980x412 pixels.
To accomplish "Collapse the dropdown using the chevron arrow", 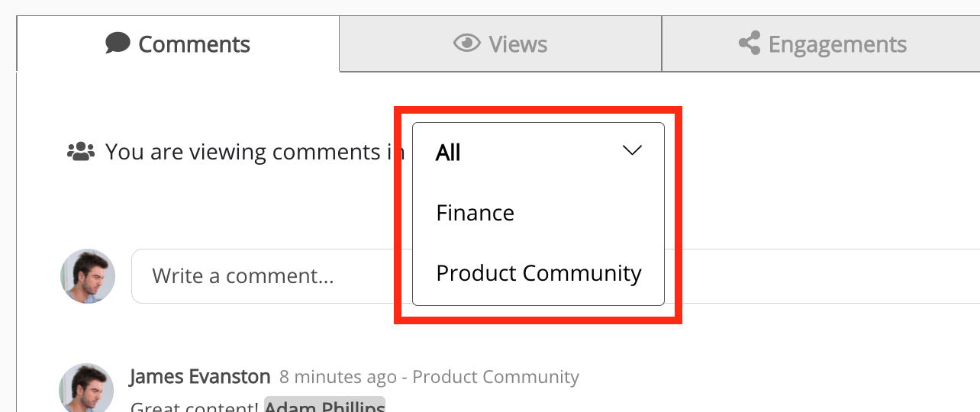I will pos(632,151).
